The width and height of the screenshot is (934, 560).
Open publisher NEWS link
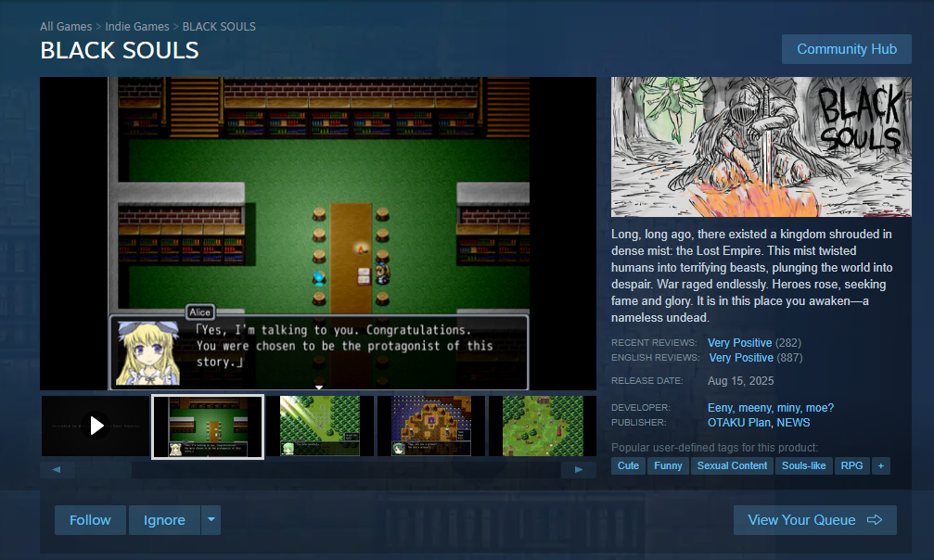click(x=793, y=423)
